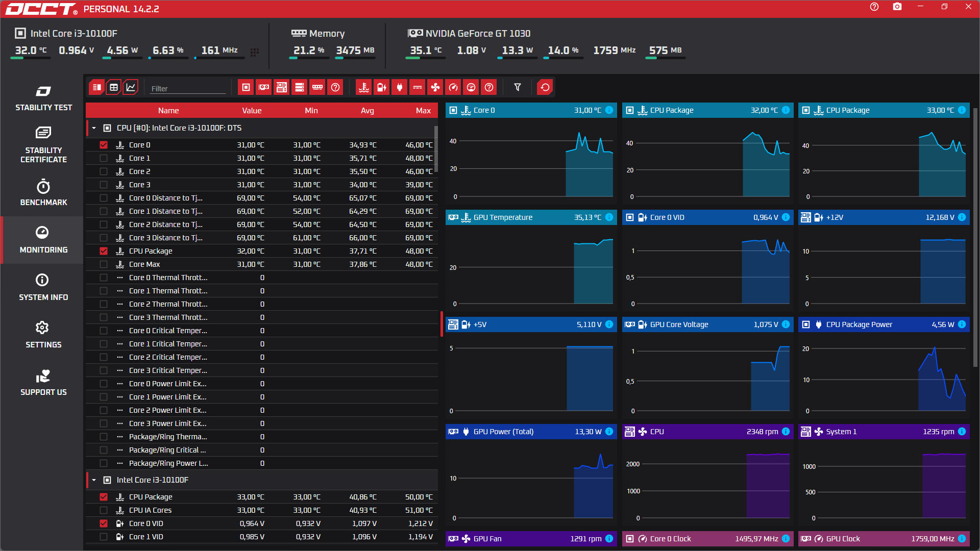Click the Core 0 Clock graph header
Viewport: 980px width, 551px height.
707,539
